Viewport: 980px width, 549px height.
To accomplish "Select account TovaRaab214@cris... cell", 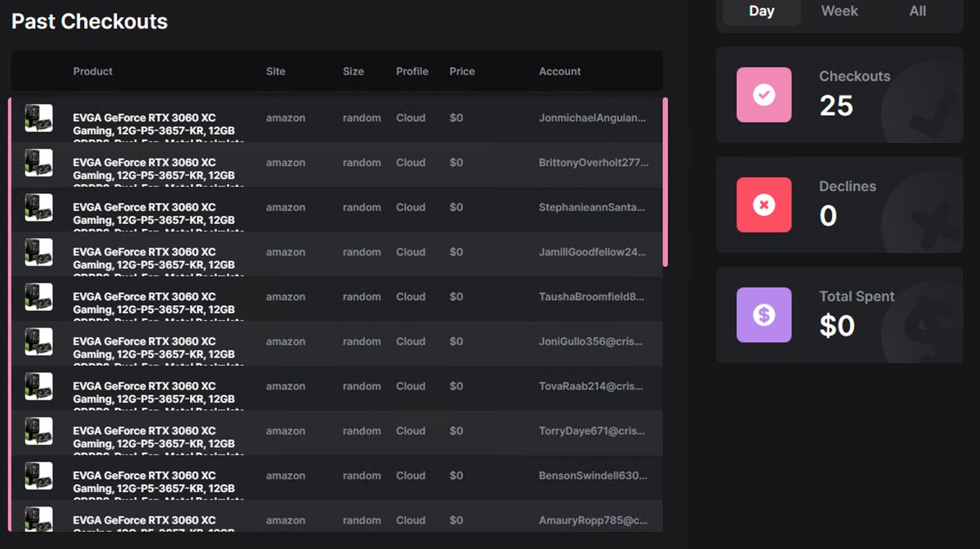I will pos(592,386).
